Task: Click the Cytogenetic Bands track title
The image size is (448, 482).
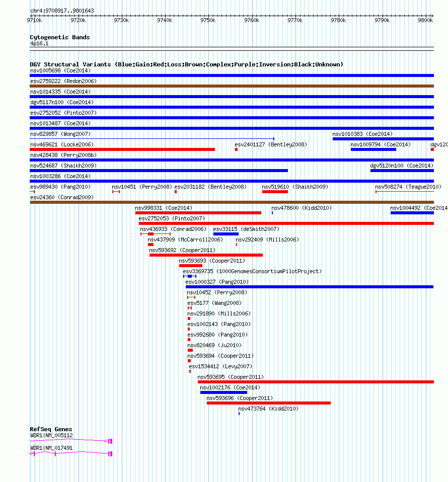Action: pyautogui.click(x=60, y=37)
